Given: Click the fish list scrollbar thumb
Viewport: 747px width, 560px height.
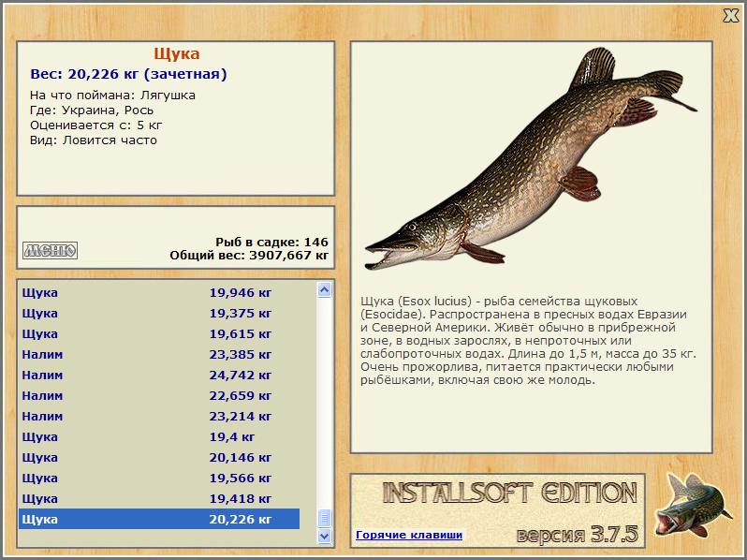Looking at the screenshot, I should (x=325, y=518).
